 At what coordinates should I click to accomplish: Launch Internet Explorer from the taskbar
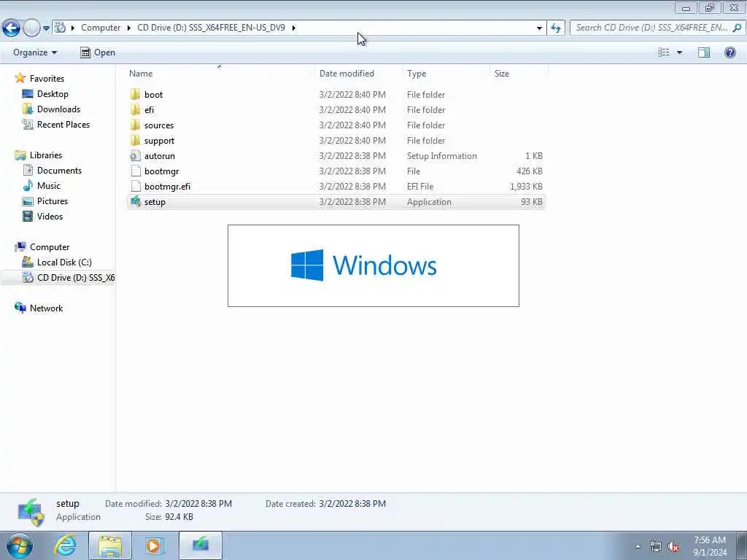pyautogui.click(x=65, y=545)
